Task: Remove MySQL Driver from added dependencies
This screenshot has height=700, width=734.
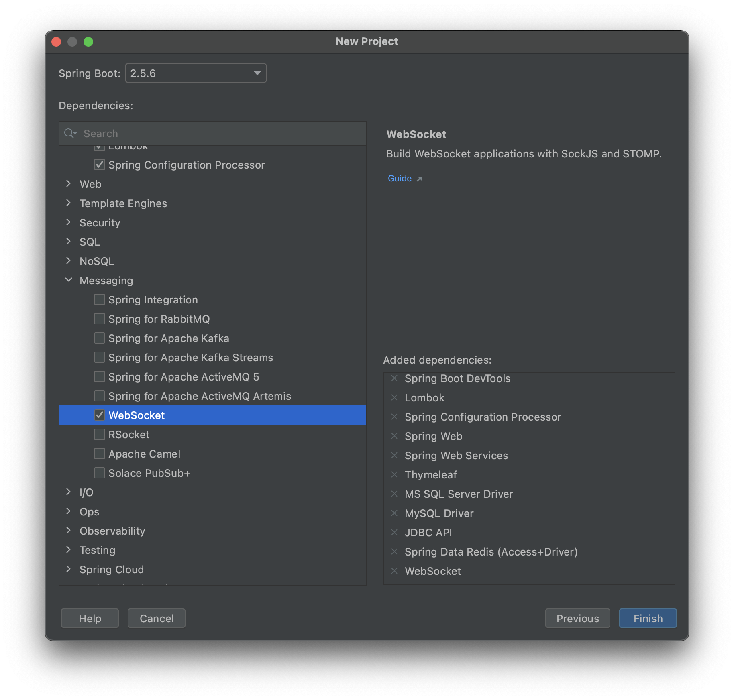Action: (394, 513)
